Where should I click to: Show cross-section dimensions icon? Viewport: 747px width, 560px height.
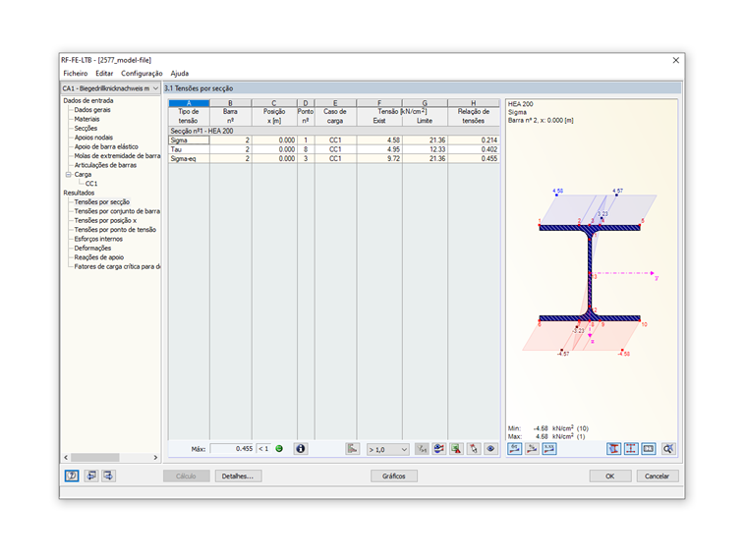[649, 449]
